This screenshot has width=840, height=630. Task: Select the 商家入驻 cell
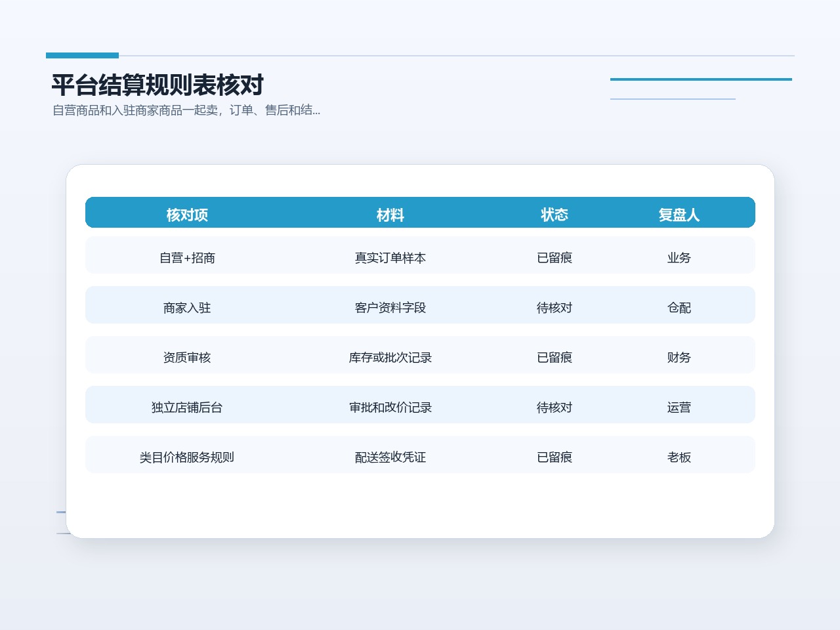(187, 308)
